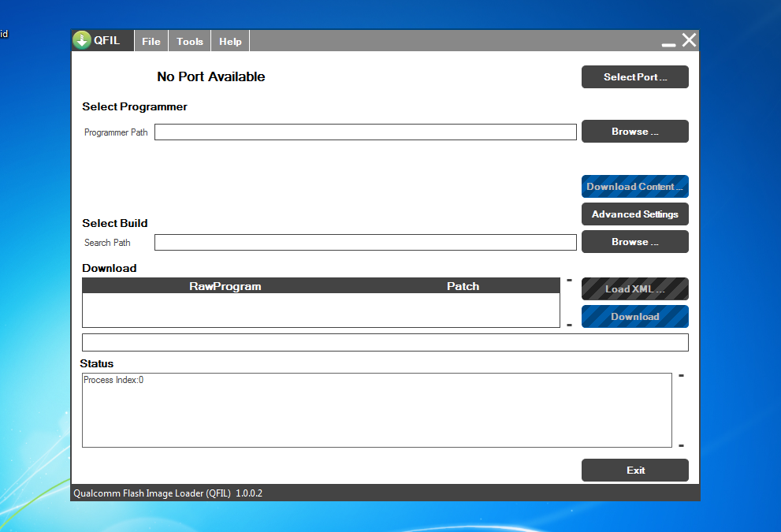Click the bottom dash beside the Status box
The image size is (781, 532).
coord(681,446)
